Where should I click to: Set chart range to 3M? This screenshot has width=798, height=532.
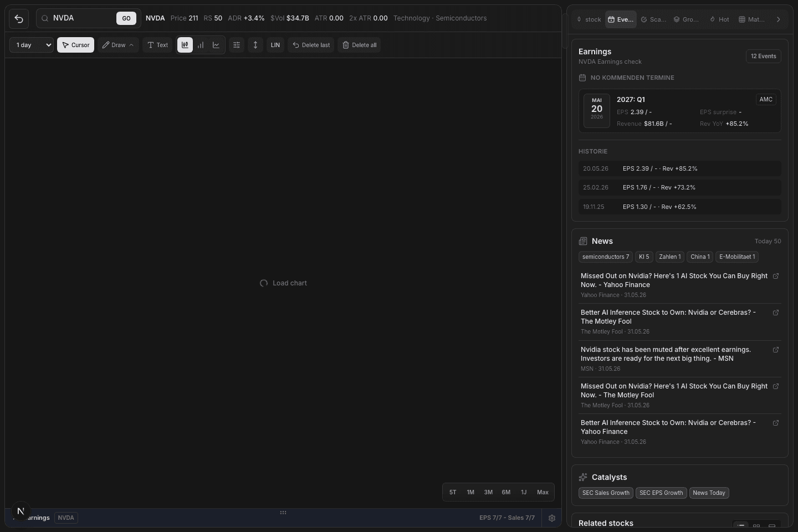pos(488,492)
